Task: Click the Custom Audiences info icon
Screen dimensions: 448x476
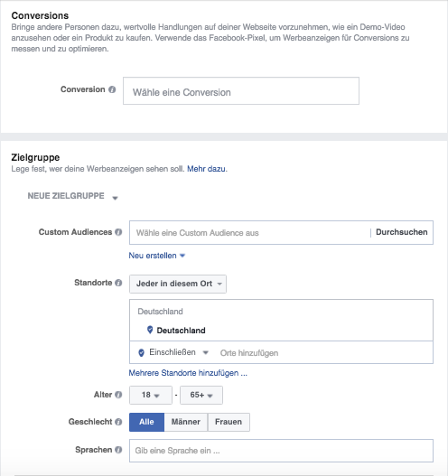Action: 118,232
